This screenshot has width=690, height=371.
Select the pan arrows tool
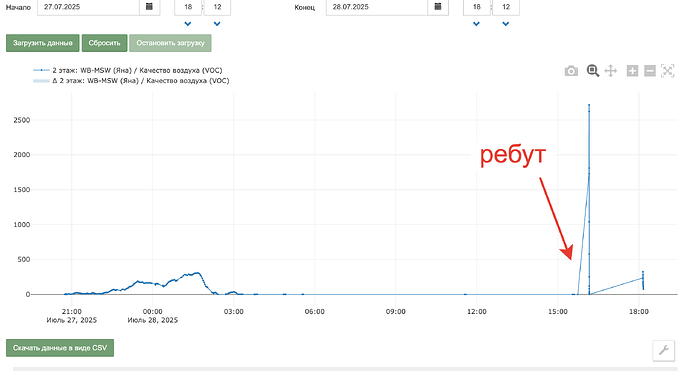[611, 71]
